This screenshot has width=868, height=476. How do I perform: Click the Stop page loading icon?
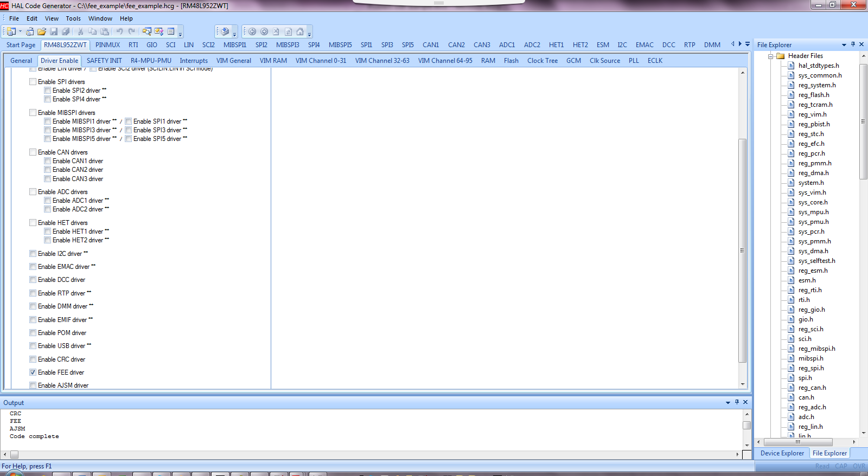point(276,31)
